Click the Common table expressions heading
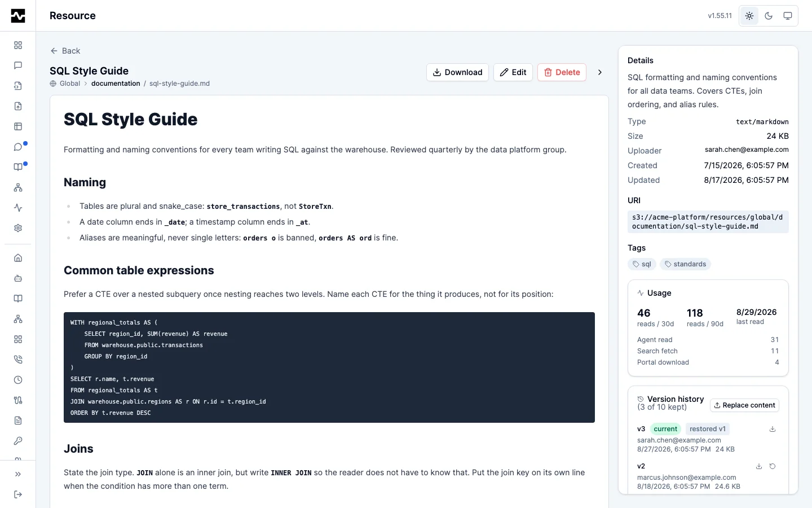812x508 pixels. coord(139,270)
